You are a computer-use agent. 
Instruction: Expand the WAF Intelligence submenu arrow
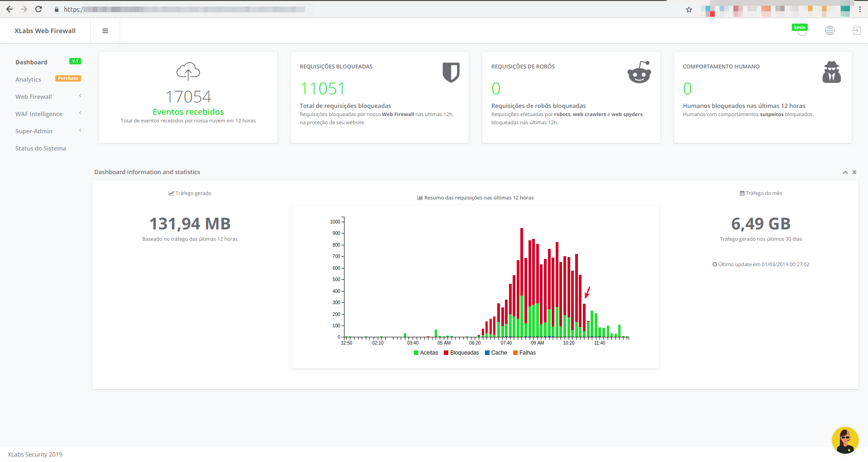pyautogui.click(x=80, y=113)
